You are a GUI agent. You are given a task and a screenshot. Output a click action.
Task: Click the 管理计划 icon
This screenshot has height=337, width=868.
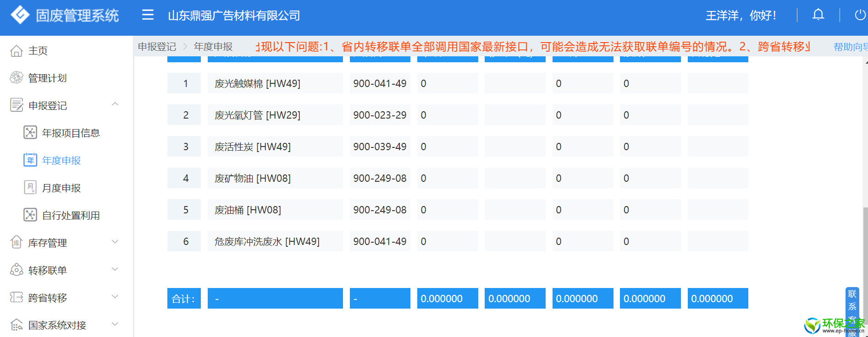point(17,78)
